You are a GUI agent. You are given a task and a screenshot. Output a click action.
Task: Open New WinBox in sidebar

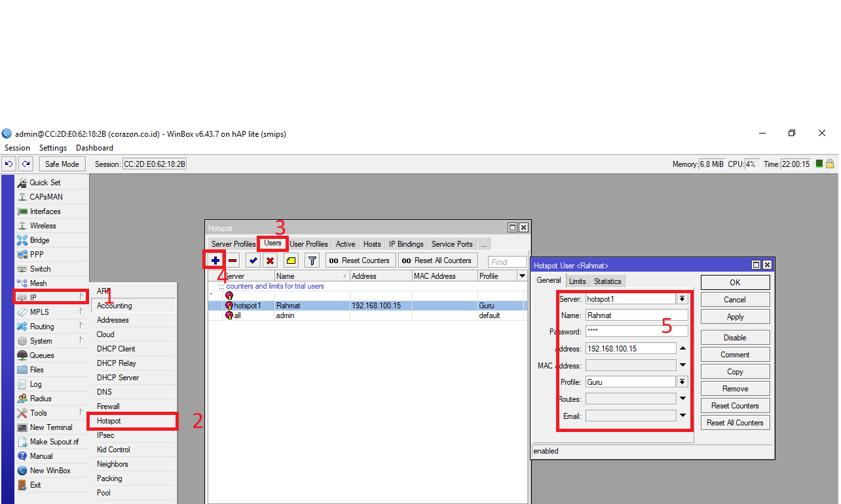pos(52,471)
